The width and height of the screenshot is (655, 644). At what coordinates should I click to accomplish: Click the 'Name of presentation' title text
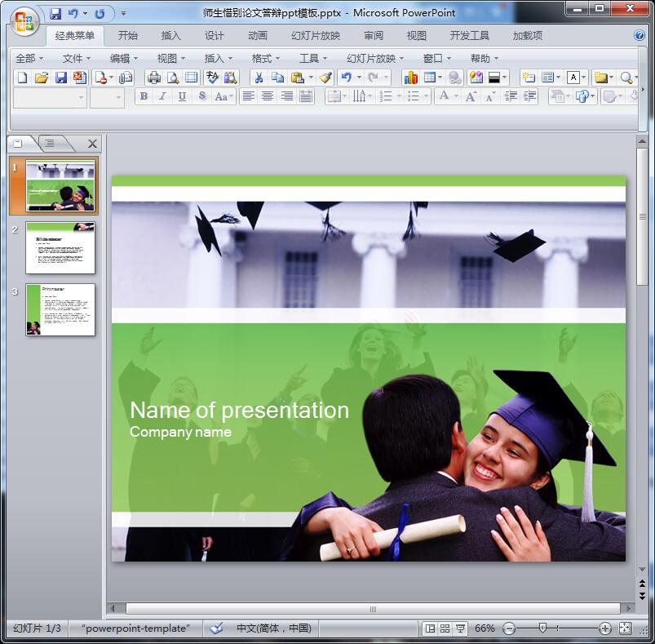pos(239,411)
